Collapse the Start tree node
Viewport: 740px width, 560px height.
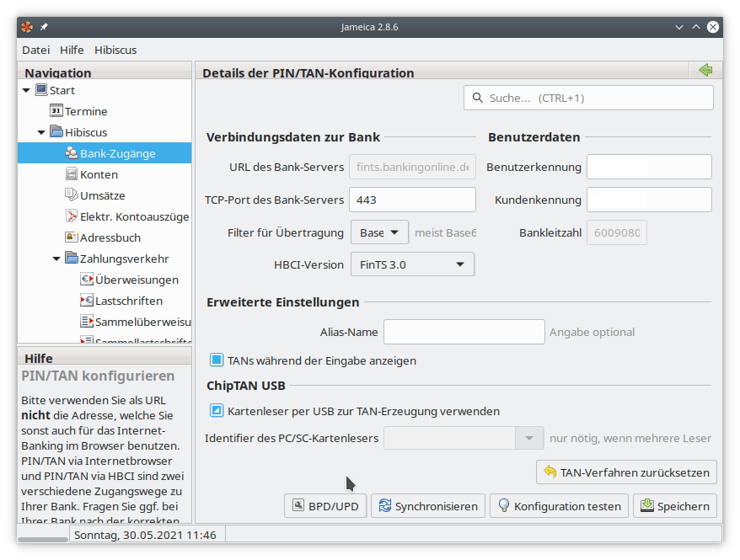(x=26, y=90)
